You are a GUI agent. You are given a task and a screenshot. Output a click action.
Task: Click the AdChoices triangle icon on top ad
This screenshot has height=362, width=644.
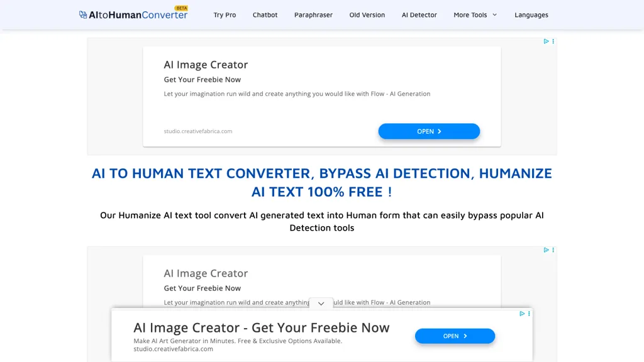point(546,41)
